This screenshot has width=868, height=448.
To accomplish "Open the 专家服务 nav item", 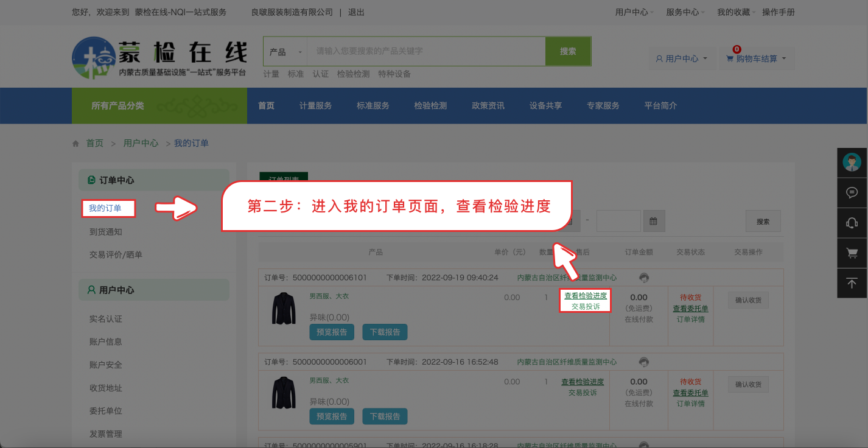I will click(603, 106).
